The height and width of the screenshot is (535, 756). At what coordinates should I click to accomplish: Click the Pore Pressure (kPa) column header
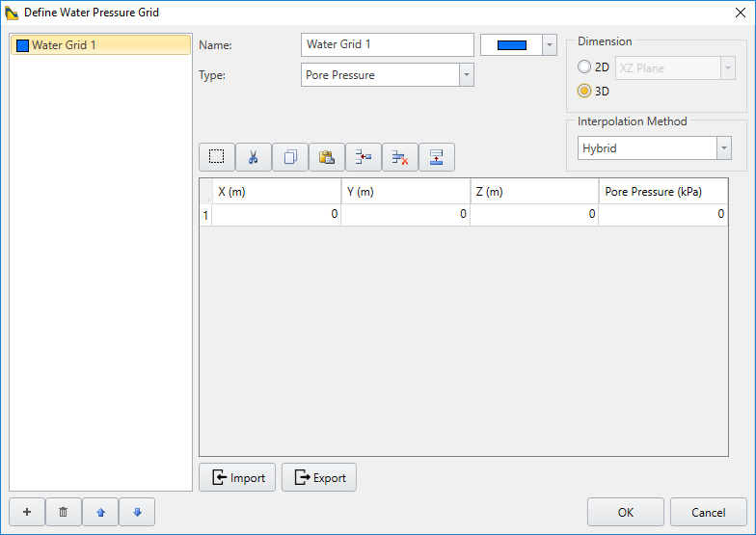click(663, 191)
